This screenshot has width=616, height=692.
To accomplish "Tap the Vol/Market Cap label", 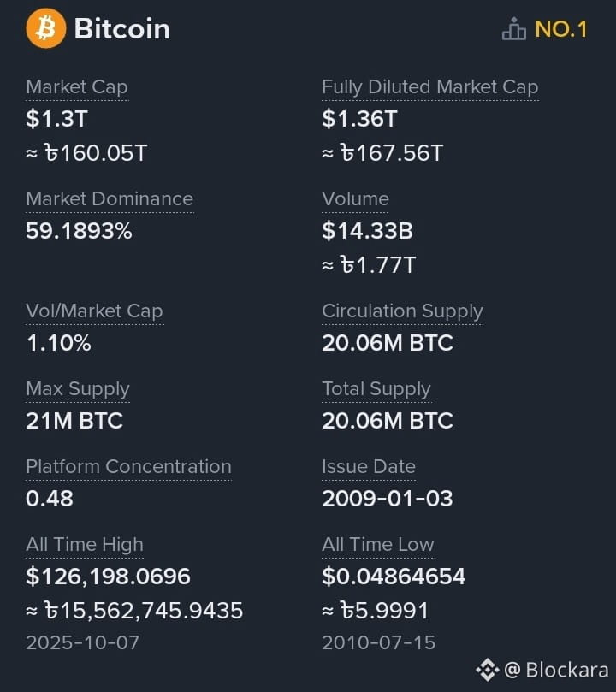I will click(94, 311).
